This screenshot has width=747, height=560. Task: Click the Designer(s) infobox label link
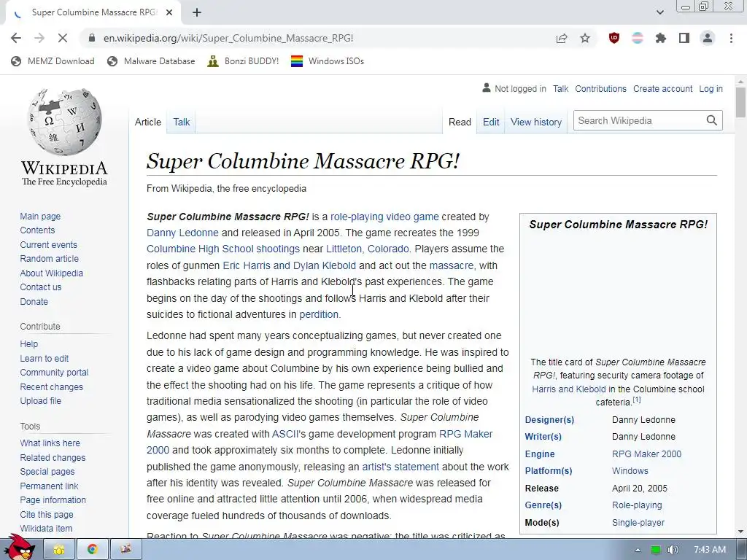[x=549, y=419]
